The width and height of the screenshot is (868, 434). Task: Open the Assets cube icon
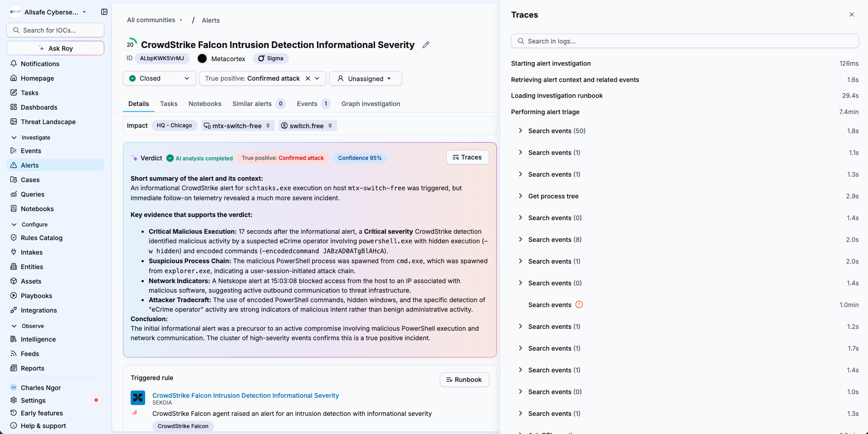[x=14, y=281]
